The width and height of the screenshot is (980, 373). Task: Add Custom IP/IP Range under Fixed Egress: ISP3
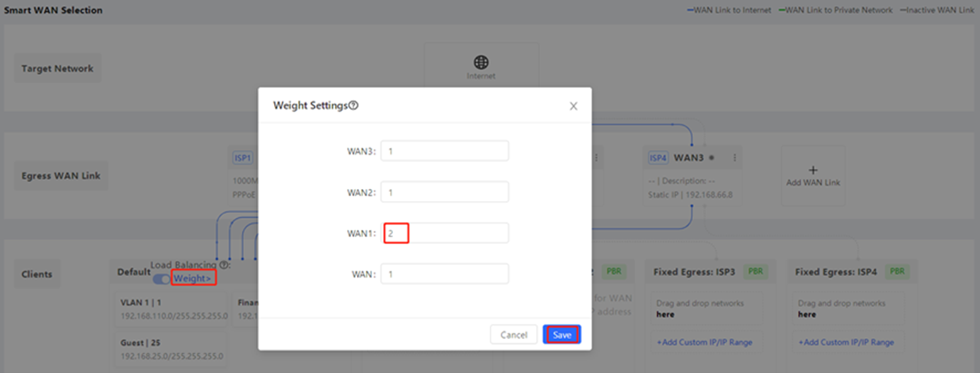(x=705, y=342)
